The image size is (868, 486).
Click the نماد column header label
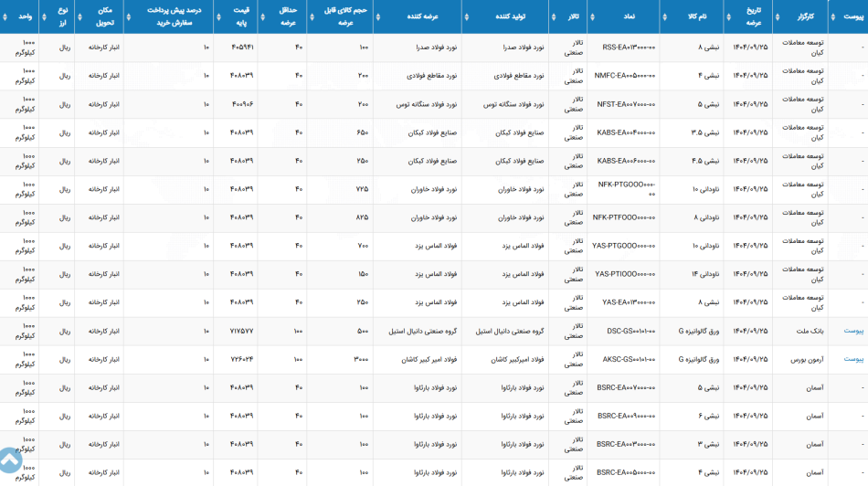point(629,16)
